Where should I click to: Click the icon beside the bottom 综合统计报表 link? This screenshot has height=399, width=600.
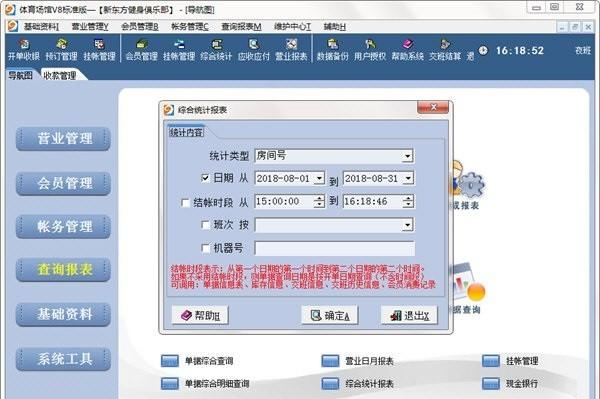pyautogui.click(x=330, y=383)
